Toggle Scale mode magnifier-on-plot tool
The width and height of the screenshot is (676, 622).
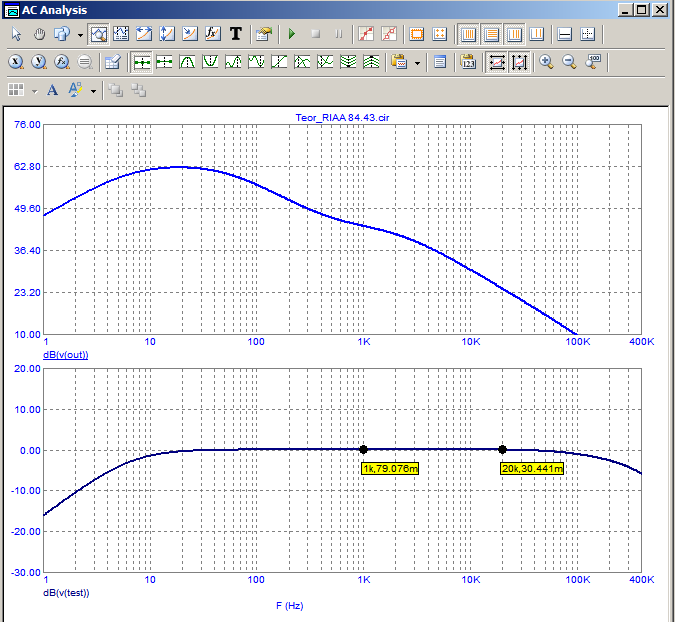point(98,34)
